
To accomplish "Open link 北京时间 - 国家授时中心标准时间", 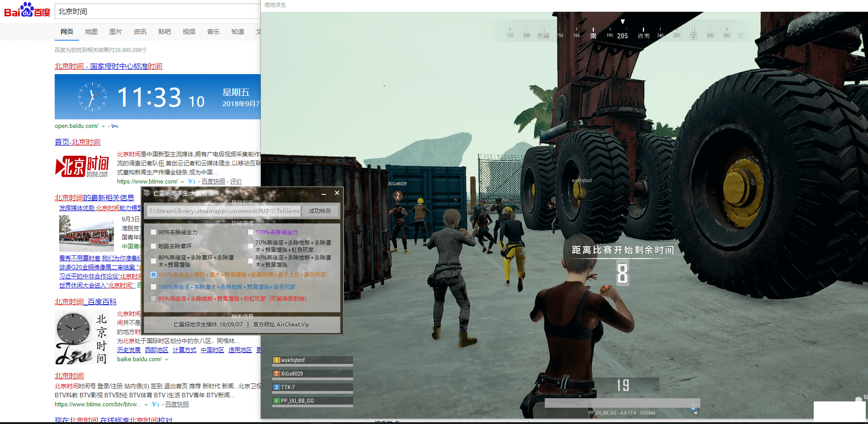I will [x=108, y=66].
